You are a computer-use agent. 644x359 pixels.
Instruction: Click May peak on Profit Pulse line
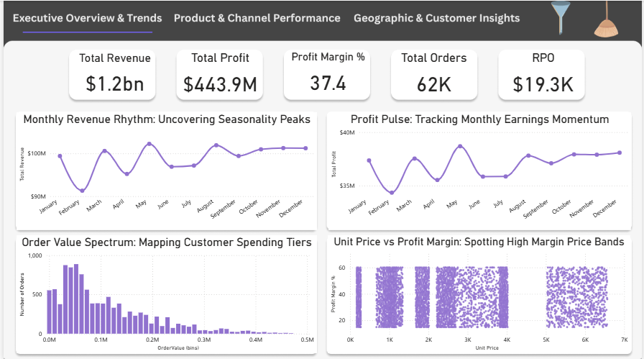pyautogui.click(x=460, y=146)
